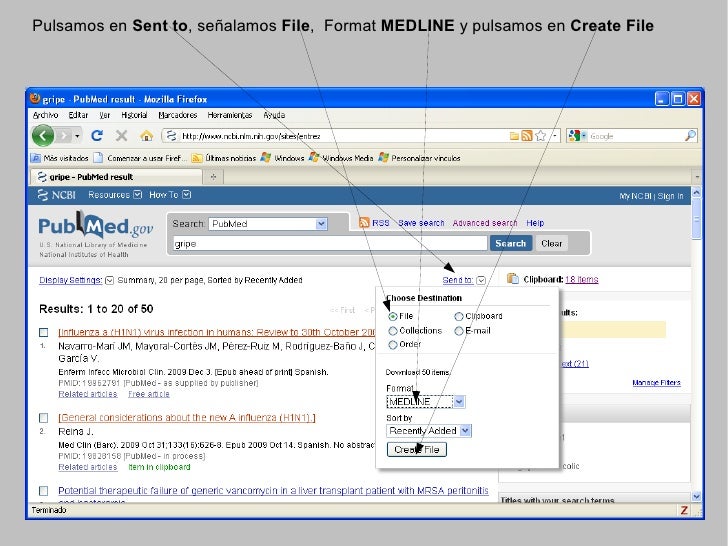This screenshot has width=728, height=546.
Task: Open the Historial menu
Action: (x=134, y=115)
